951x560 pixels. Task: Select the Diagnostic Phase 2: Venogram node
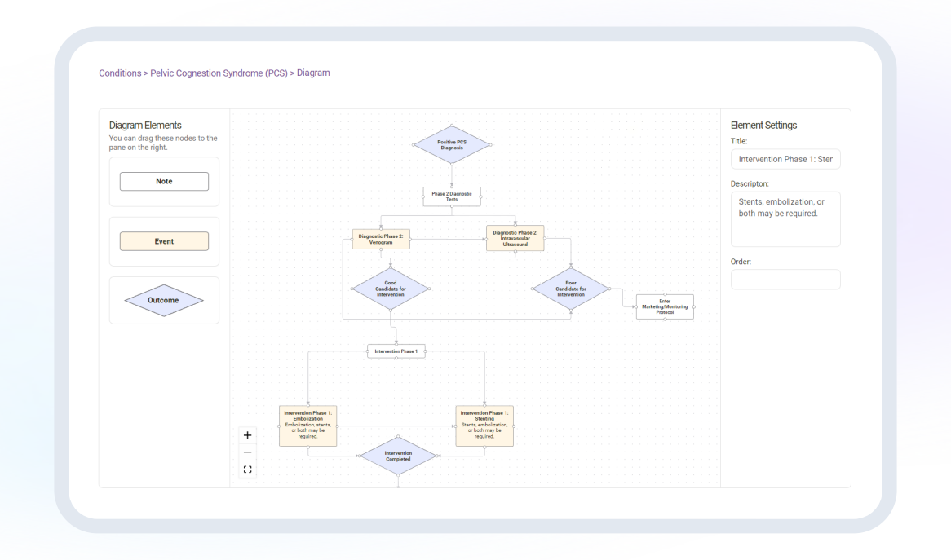pyautogui.click(x=381, y=239)
